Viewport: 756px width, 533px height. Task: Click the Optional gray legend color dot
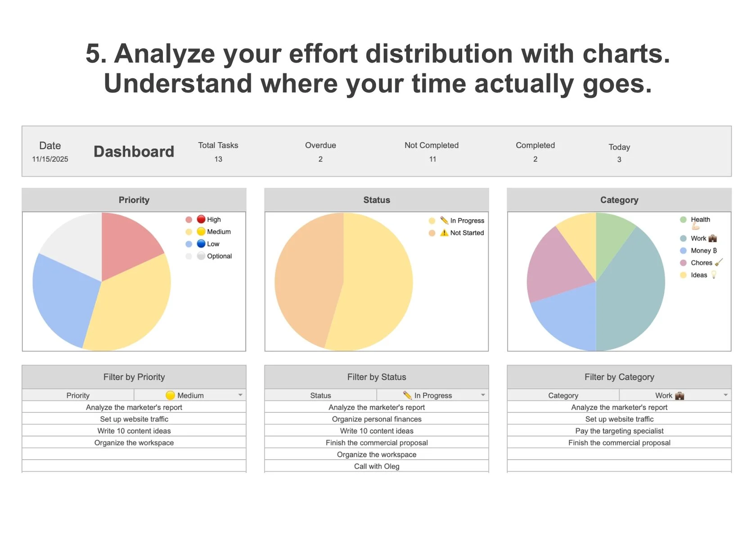coord(189,256)
